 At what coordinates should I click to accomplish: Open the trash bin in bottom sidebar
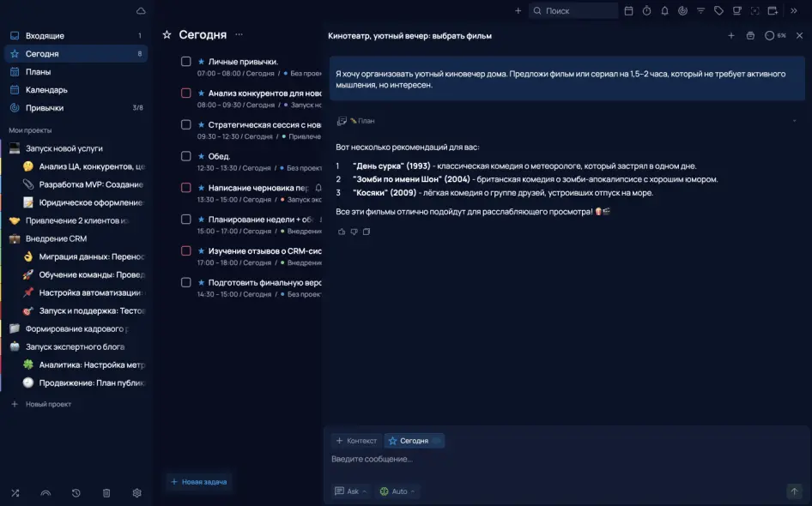point(106,493)
